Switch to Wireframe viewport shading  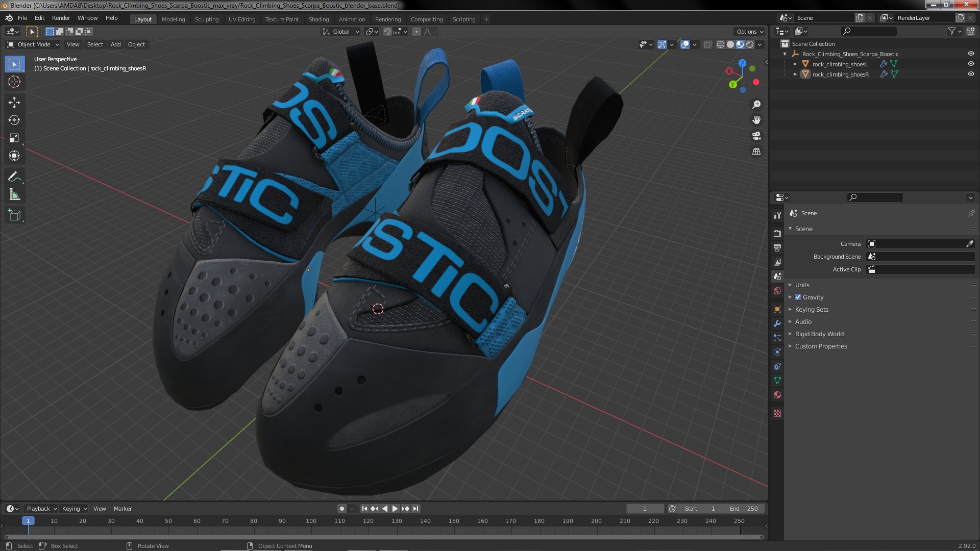tap(721, 44)
